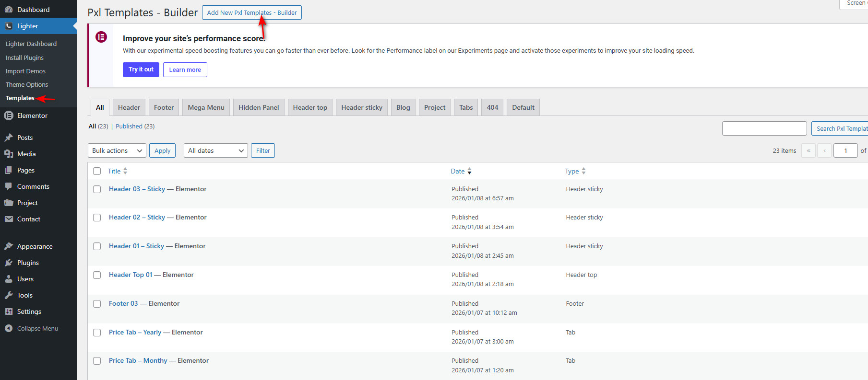Screen dimensions: 868x380
Task: Check the Header 03 – Sticky row checkbox
Action: tap(97, 189)
